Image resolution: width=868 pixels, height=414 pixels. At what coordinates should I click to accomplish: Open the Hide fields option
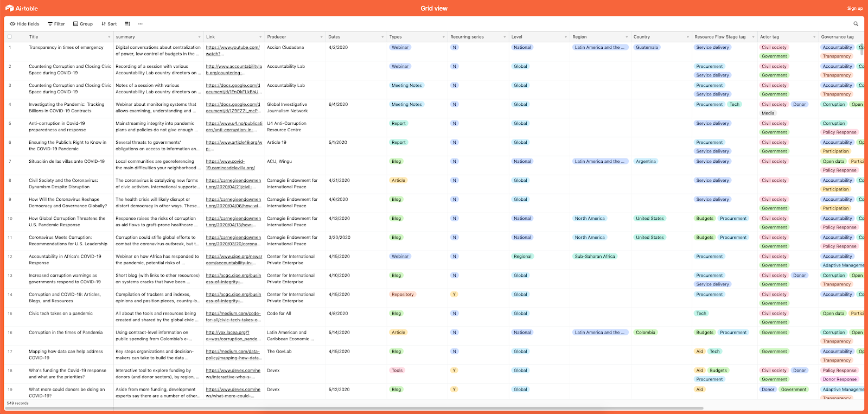[x=24, y=24]
